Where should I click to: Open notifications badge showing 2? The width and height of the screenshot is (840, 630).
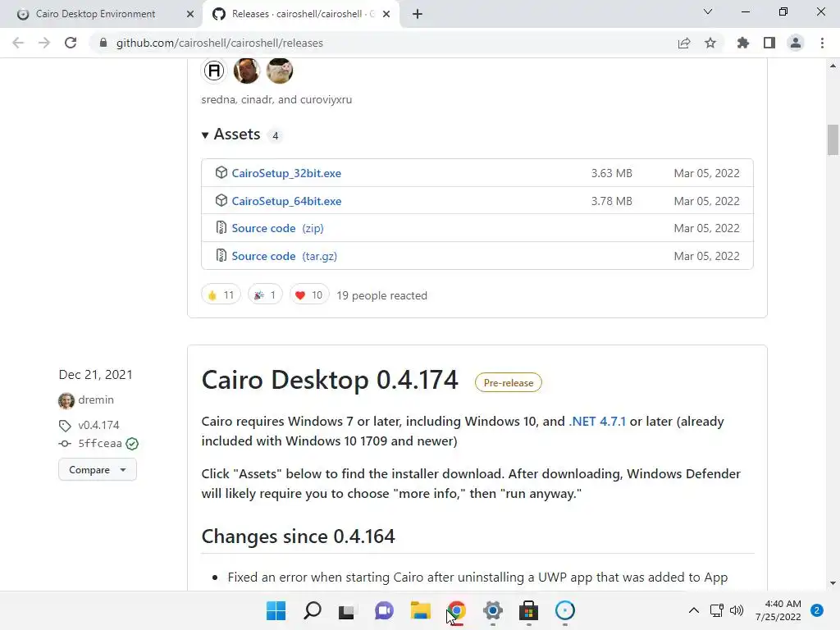click(817, 610)
